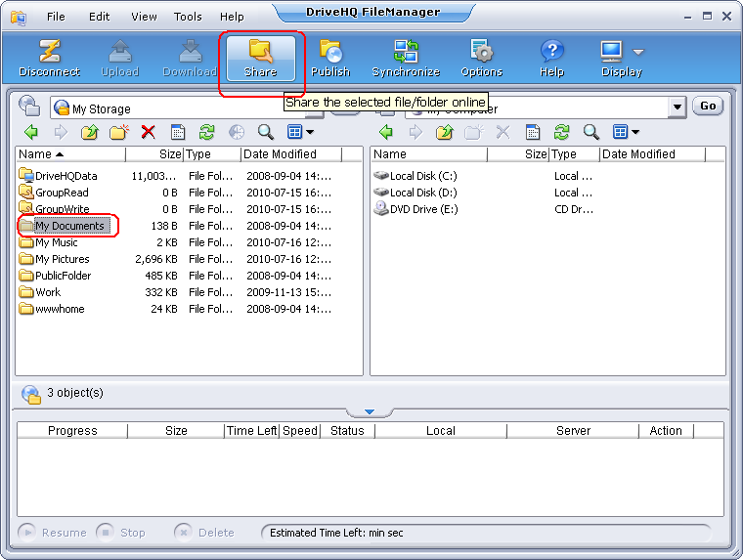The height and width of the screenshot is (560, 743).
Task: Expand the local path combo box dropdown
Action: [x=677, y=108]
